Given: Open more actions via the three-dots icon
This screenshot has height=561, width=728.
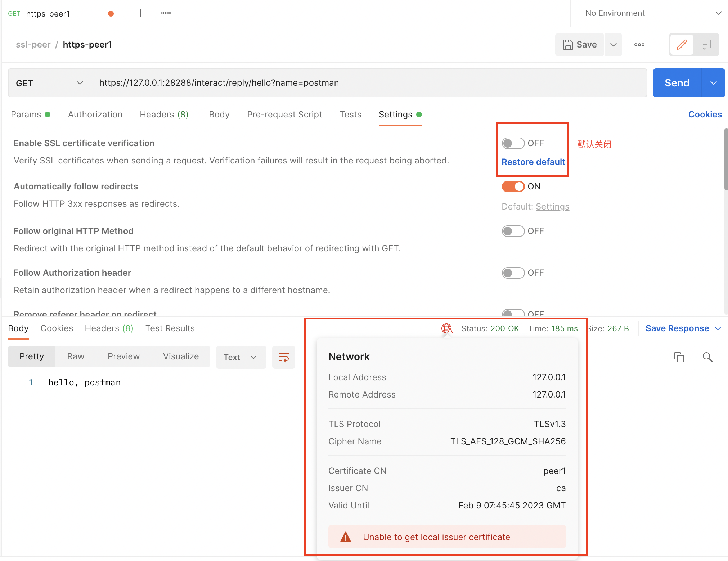Looking at the screenshot, I should [639, 44].
